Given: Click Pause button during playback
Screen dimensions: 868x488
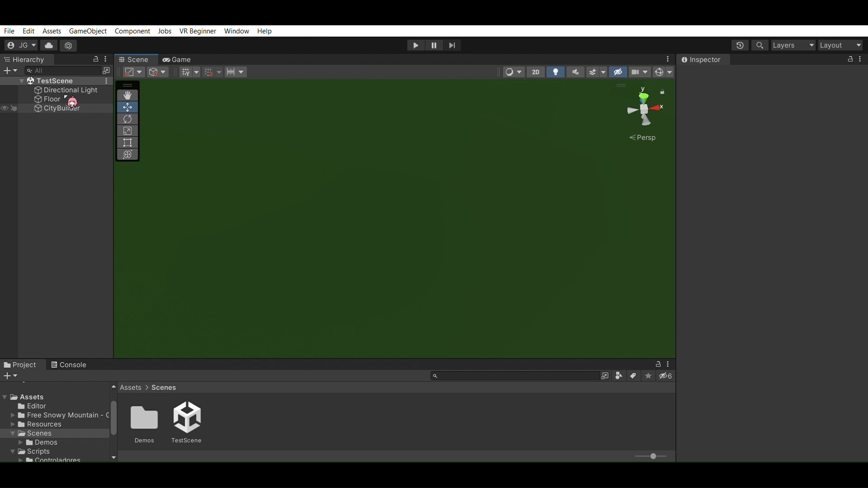Looking at the screenshot, I should [434, 45].
